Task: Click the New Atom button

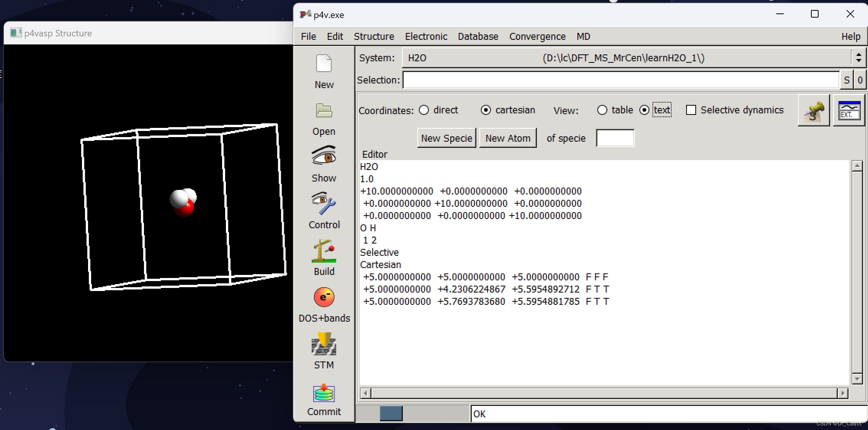Action: (508, 138)
